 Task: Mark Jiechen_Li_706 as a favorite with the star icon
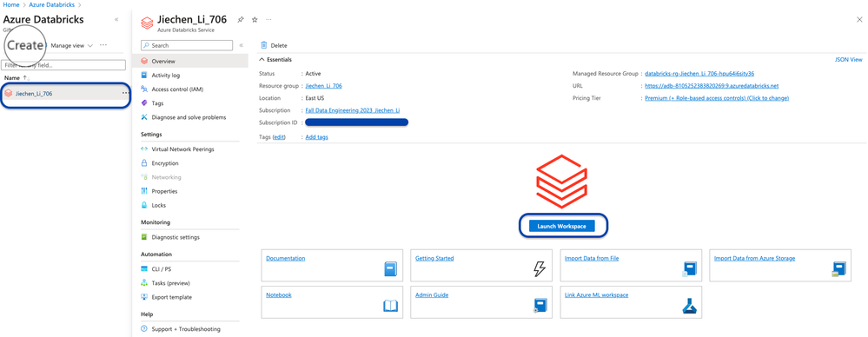click(255, 19)
